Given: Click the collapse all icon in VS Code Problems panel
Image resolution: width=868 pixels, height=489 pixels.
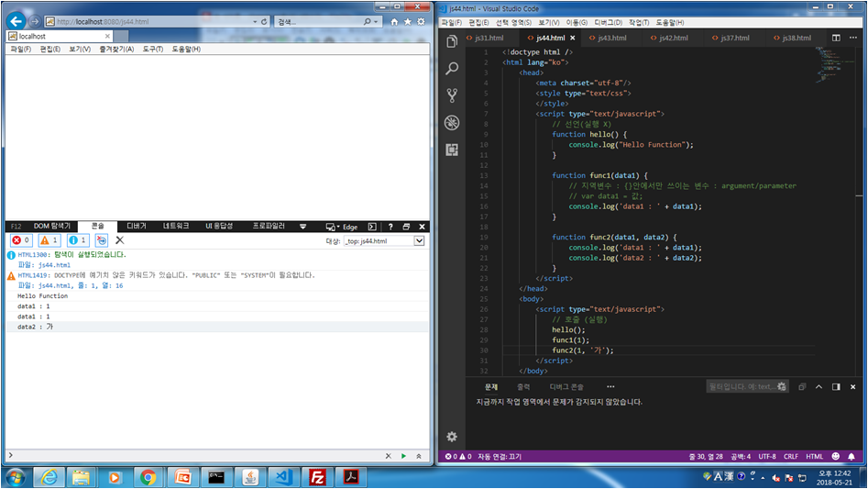Looking at the screenshot, I should [x=802, y=386].
